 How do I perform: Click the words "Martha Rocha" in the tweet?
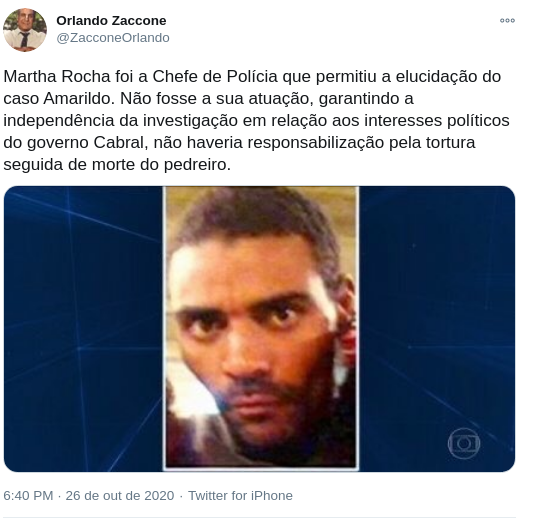(x=57, y=76)
